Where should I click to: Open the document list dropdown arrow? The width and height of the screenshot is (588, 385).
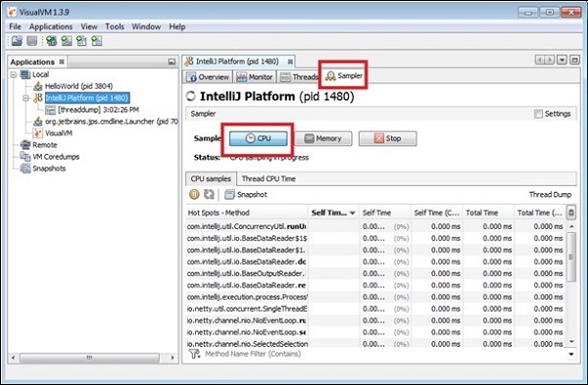click(562, 60)
